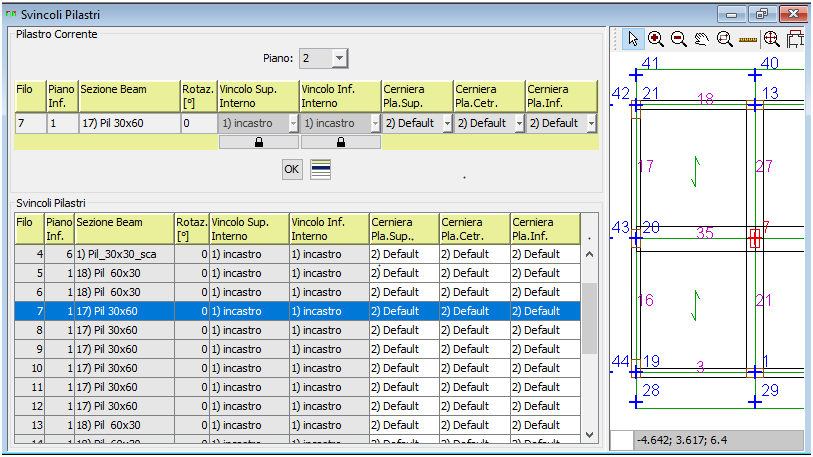Click the zoom extents icon
This screenshot has height=457, width=813.
pos(772,39)
